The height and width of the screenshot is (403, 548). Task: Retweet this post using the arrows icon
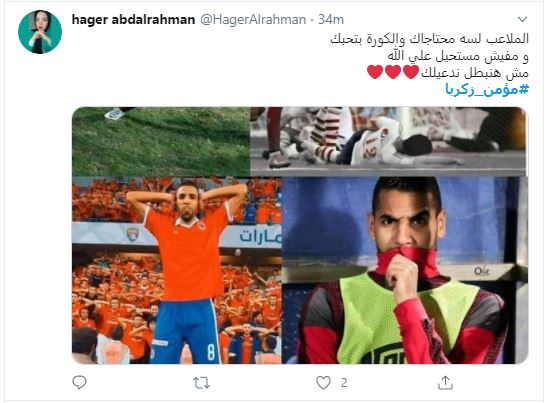click(x=202, y=383)
